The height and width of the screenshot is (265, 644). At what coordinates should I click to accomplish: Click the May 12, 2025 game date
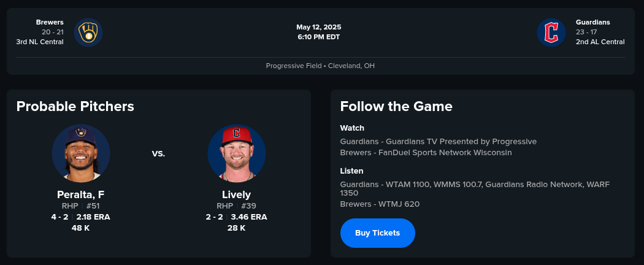[319, 27]
